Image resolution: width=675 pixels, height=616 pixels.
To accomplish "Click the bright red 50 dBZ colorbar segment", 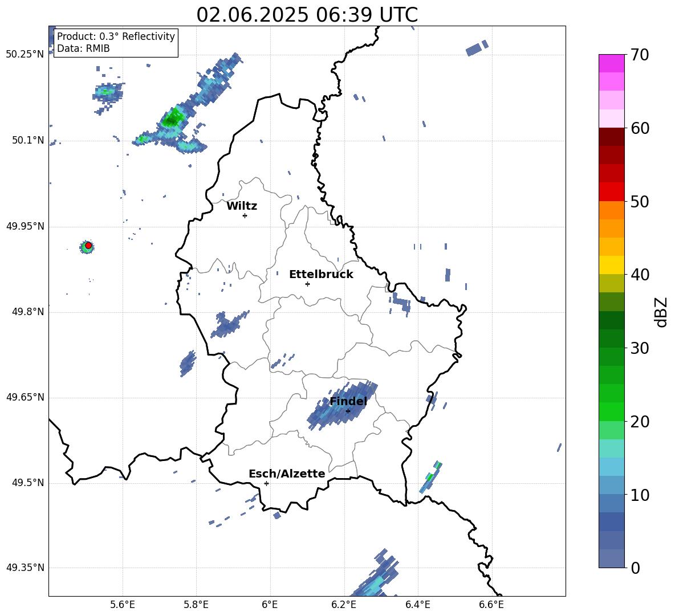I will coord(611,192).
